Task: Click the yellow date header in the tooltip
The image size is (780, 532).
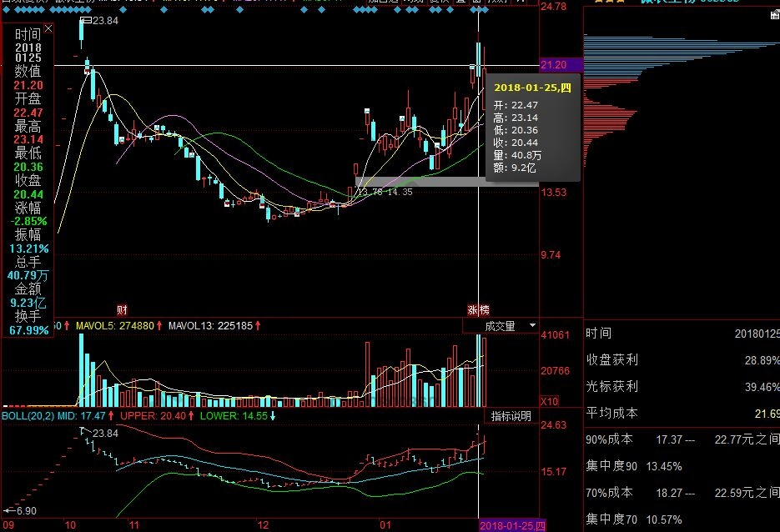Action: pyautogui.click(x=532, y=87)
